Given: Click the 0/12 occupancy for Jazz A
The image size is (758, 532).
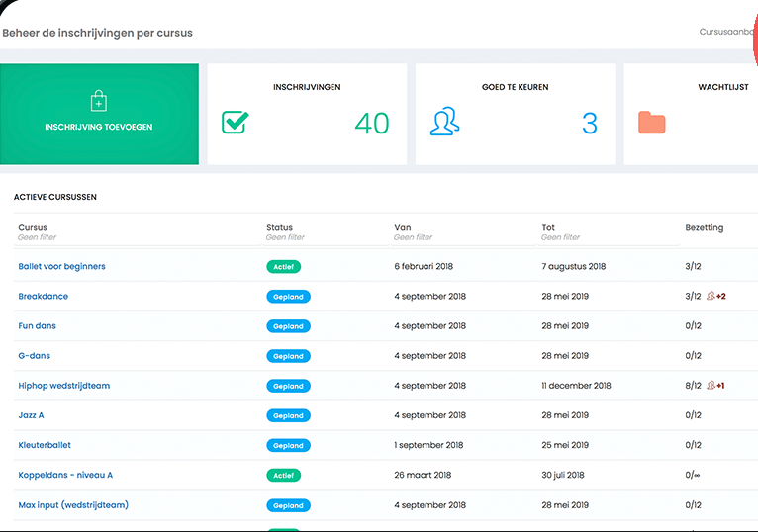Looking at the screenshot, I should [x=693, y=415].
